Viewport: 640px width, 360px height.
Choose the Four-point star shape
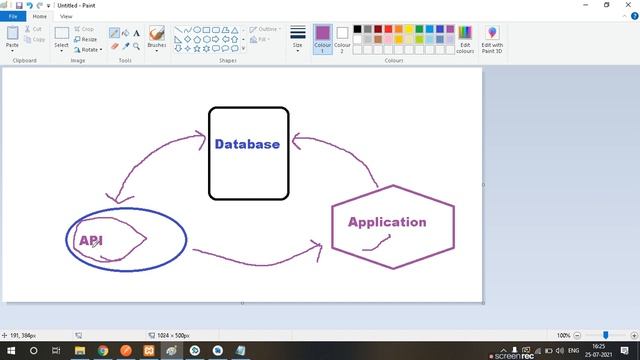click(x=187, y=49)
